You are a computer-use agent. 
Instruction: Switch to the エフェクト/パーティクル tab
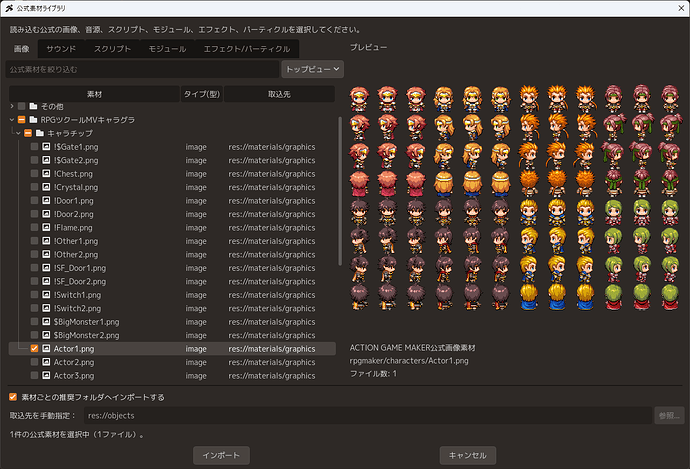click(x=247, y=49)
